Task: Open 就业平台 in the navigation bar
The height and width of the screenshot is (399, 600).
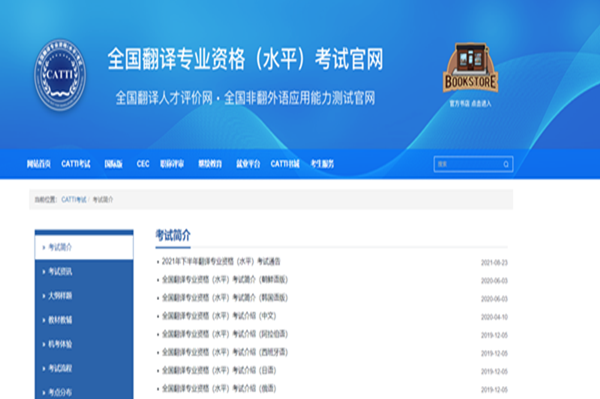Action: tap(248, 164)
